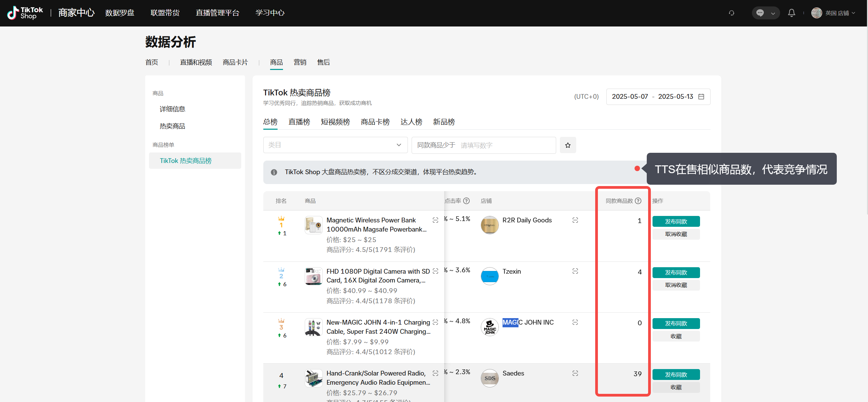This screenshot has height=402, width=868.
Task: Switch to the 直播榜 tab
Action: (299, 122)
